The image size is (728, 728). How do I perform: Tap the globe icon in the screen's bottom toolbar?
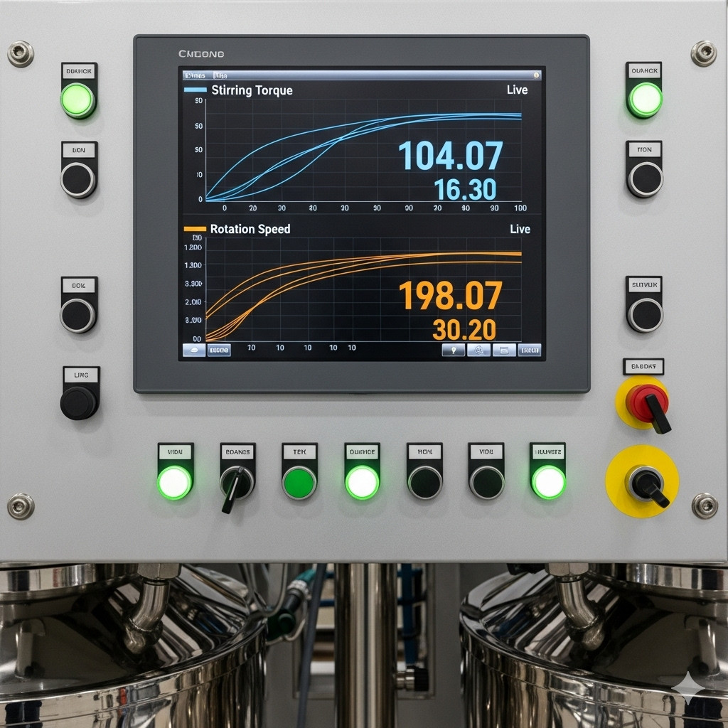pyautogui.click(x=478, y=350)
